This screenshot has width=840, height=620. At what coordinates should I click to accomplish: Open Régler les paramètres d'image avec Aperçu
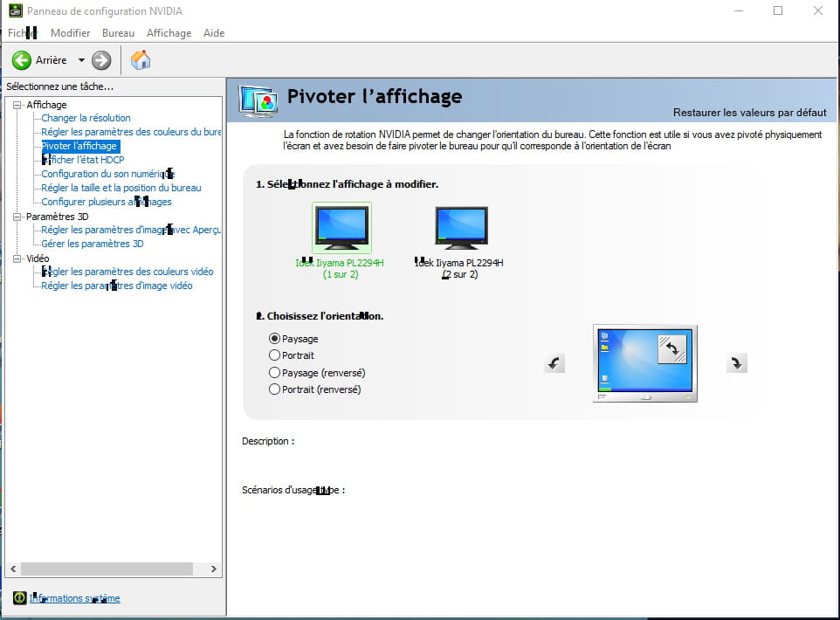(x=131, y=230)
